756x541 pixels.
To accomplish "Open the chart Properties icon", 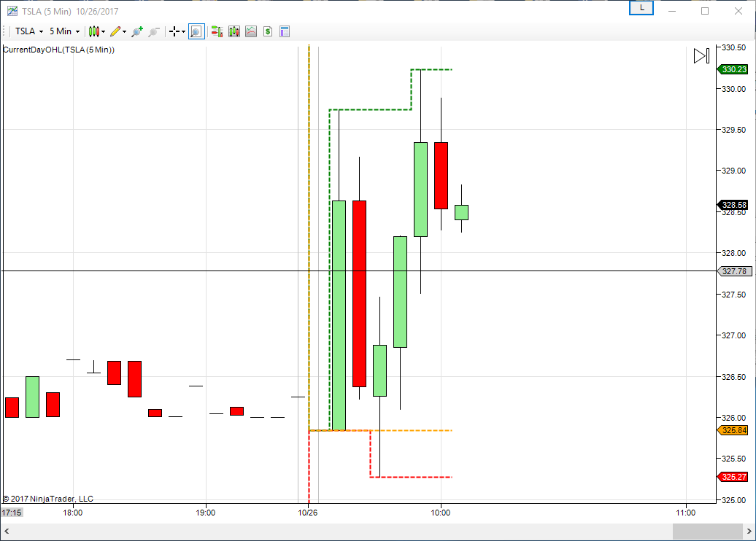I will (285, 32).
